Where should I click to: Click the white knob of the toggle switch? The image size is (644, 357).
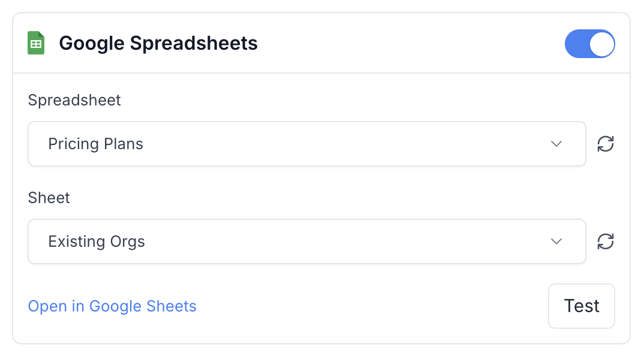[x=602, y=44]
